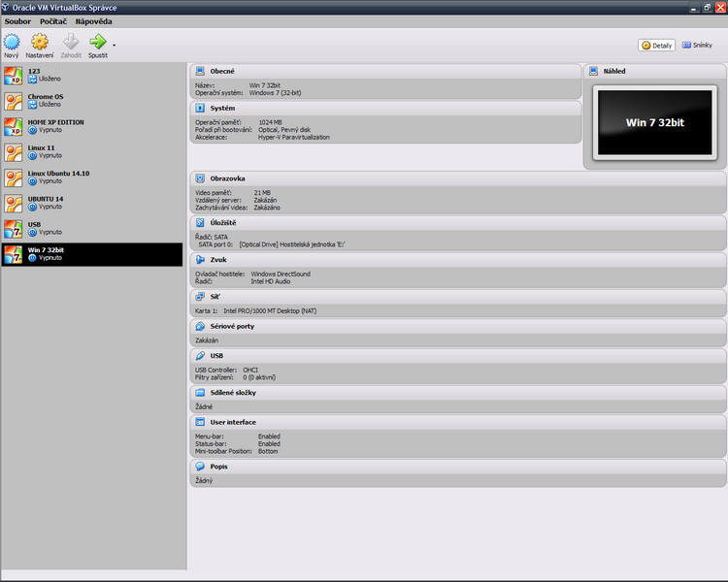Image resolution: width=728 pixels, height=582 pixels.
Task: Select HOME XP EDITION machine icon
Action: click(x=14, y=126)
